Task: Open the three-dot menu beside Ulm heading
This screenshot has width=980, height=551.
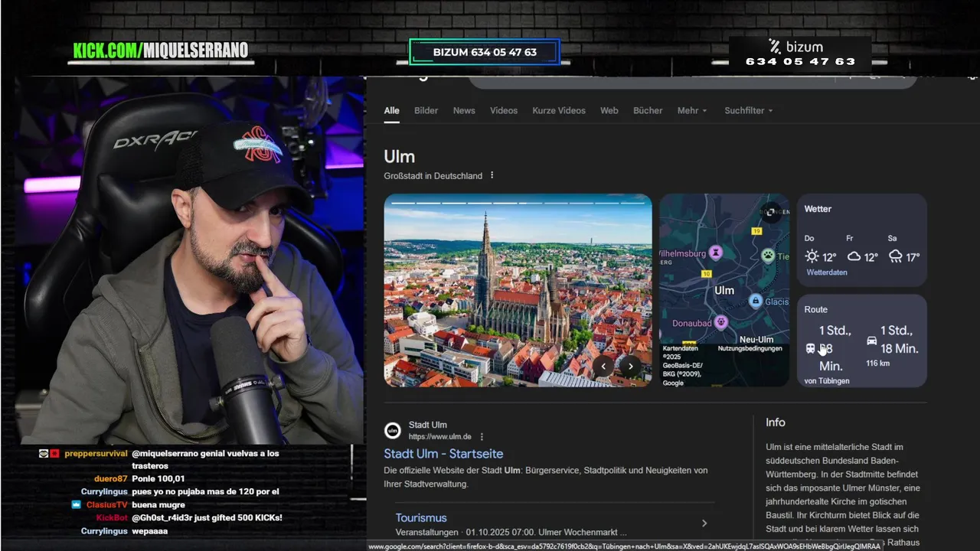Action: [492, 175]
